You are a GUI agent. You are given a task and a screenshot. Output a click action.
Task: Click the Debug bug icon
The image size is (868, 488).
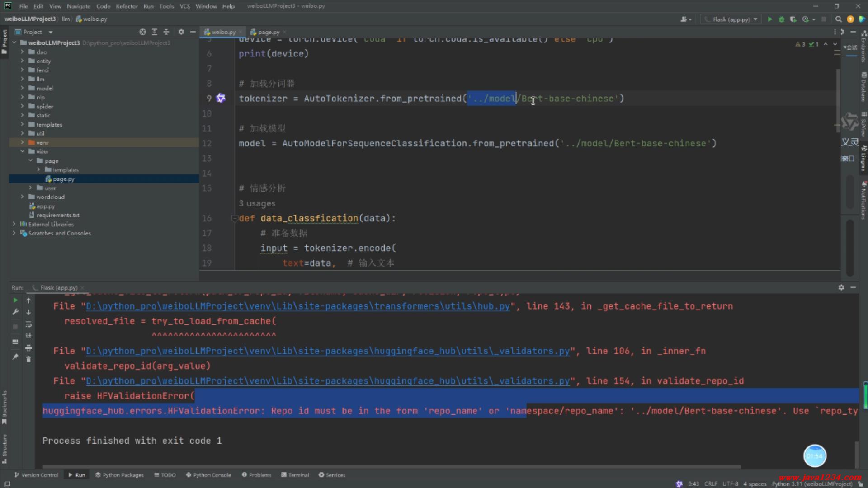point(781,19)
